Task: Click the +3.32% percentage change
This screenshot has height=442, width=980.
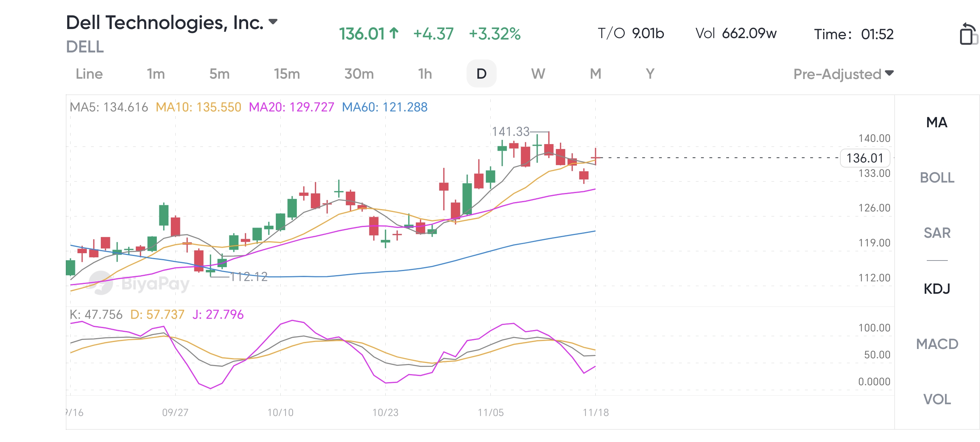Action: (495, 34)
